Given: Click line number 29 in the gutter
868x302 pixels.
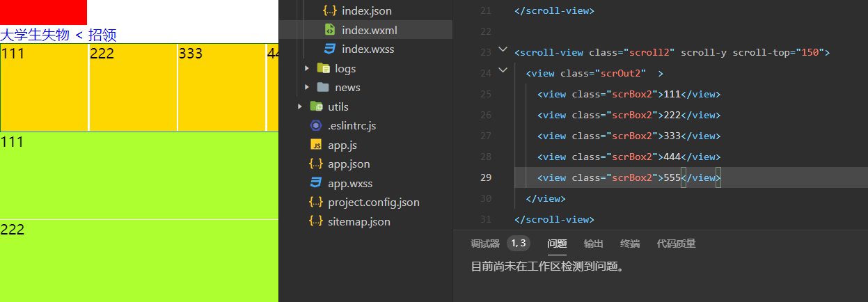Looking at the screenshot, I should [485, 177].
